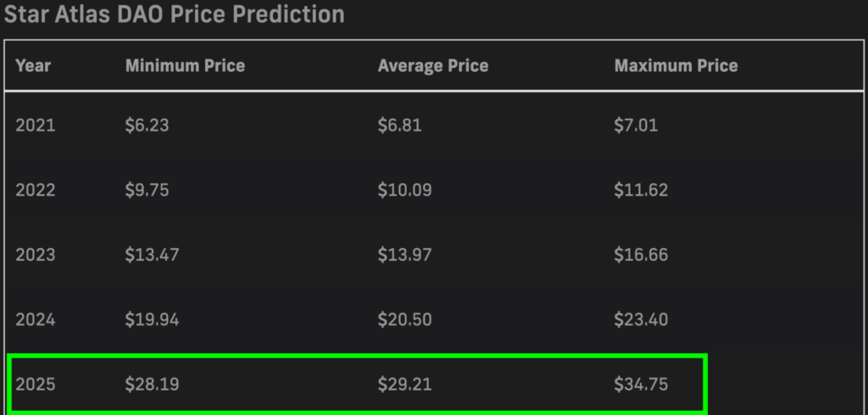Click the $28.19 minimum price value
868x415 pixels.
152,385
